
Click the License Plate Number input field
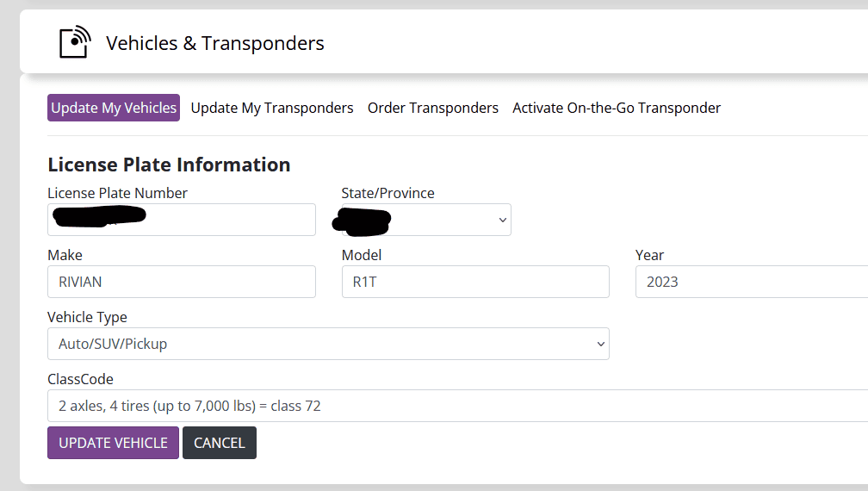click(182, 220)
